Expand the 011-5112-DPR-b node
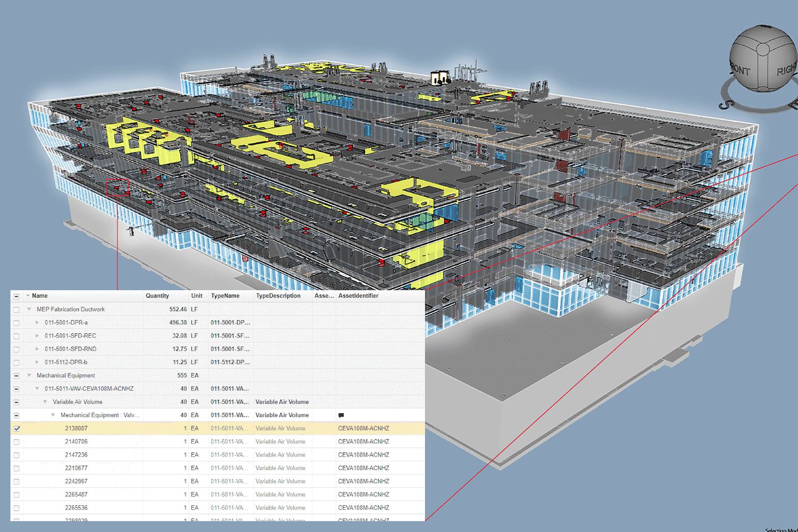This screenshot has width=798, height=532. tap(37, 362)
